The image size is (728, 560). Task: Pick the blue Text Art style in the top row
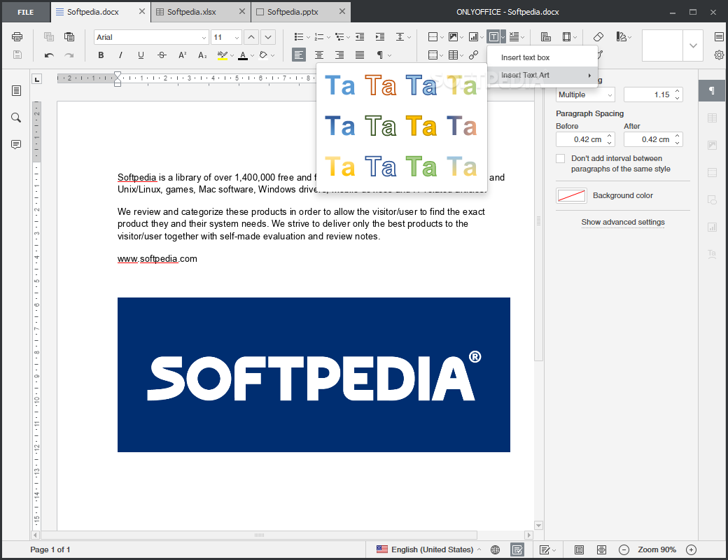click(x=340, y=86)
